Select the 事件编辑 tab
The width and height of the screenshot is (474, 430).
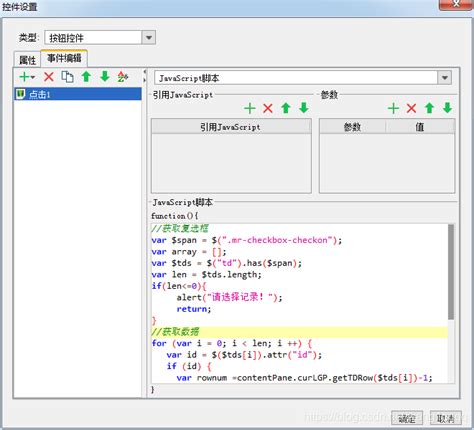point(64,58)
